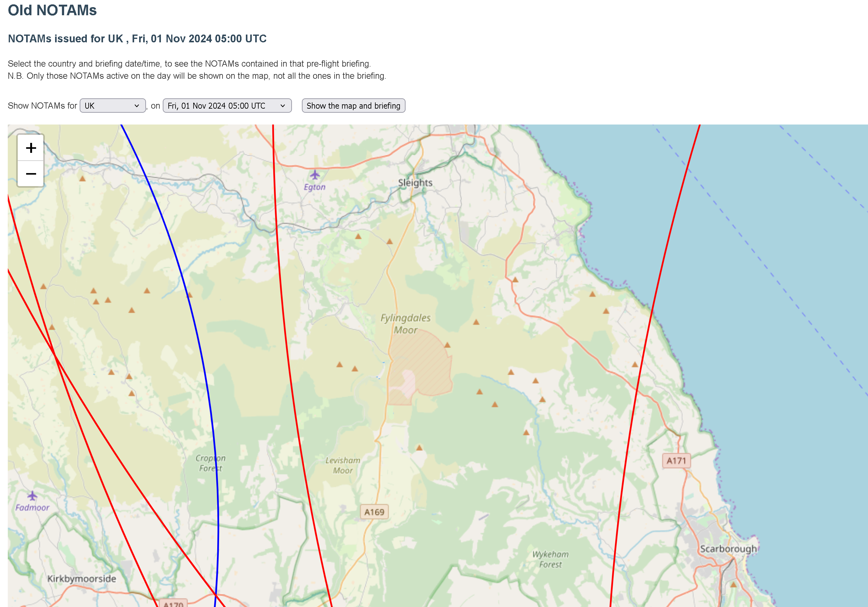The image size is (868, 607).
Task: Open the briefing date/time dropdown
Action: coord(227,106)
